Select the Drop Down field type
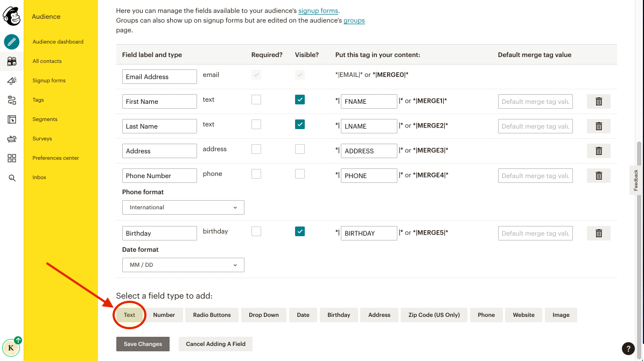Viewport: 644px width, 361px height. (263, 315)
